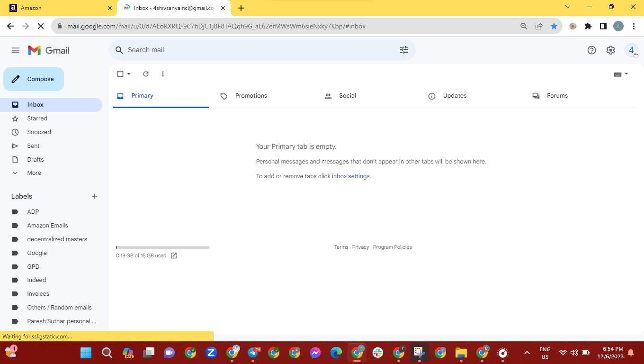Click the Chrome address bar URL

pyautogui.click(x=216, y=27)
